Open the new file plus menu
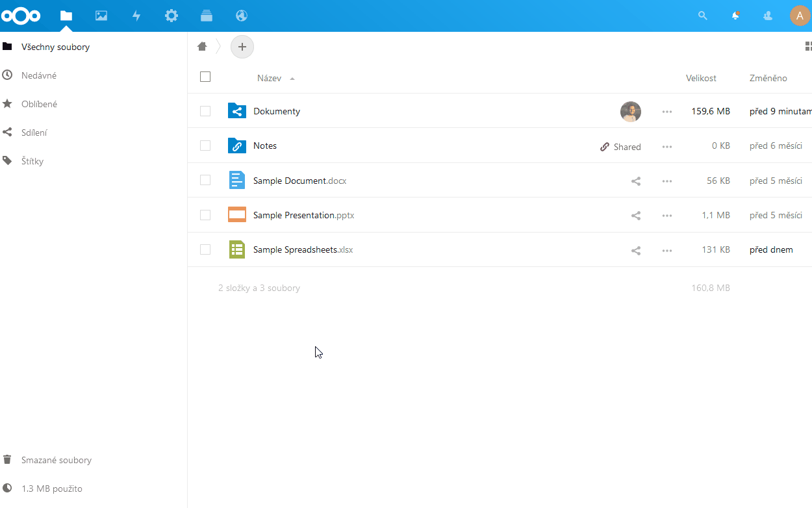 point(242,47)
